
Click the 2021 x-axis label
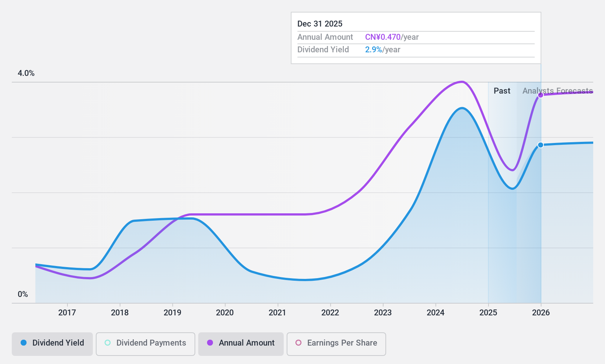click(x=277, y=313)
